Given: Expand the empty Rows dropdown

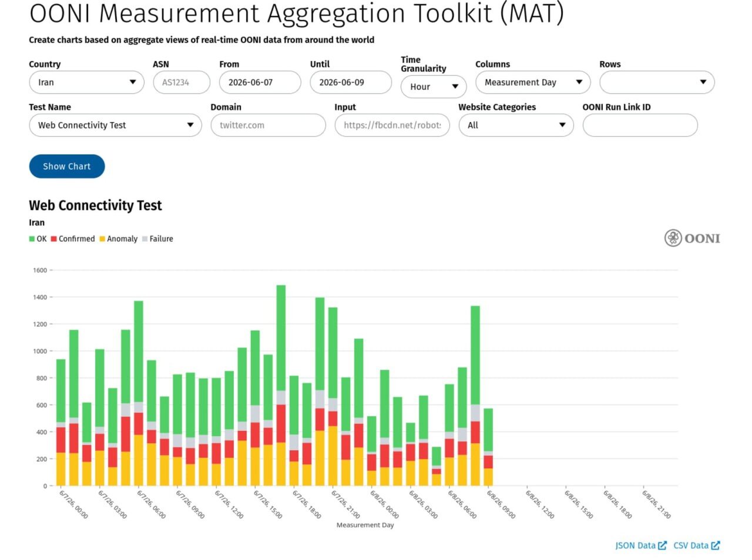Looking at the screenshot, I should 657,82.
